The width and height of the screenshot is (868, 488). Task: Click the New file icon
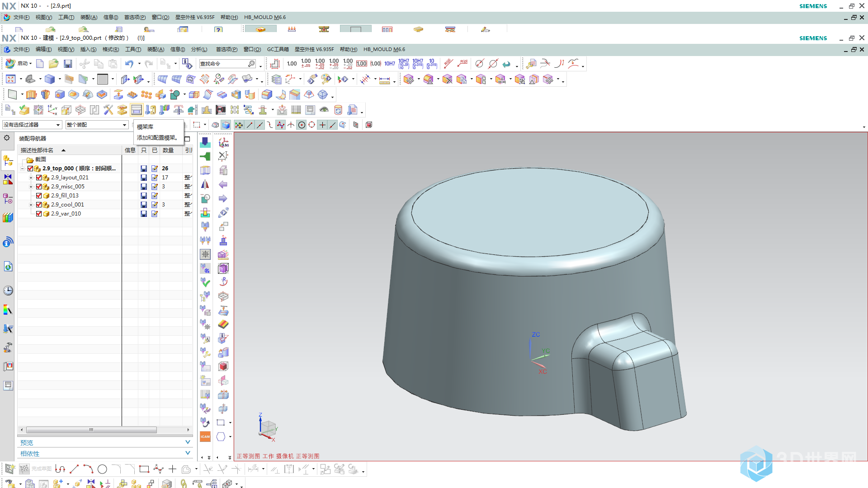coord(40,64)
